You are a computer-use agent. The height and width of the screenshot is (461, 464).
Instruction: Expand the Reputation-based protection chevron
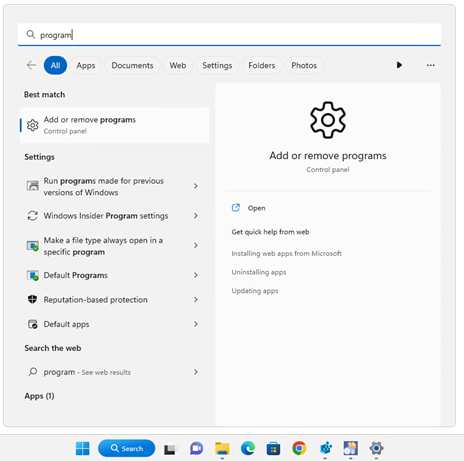pos(196,300)
